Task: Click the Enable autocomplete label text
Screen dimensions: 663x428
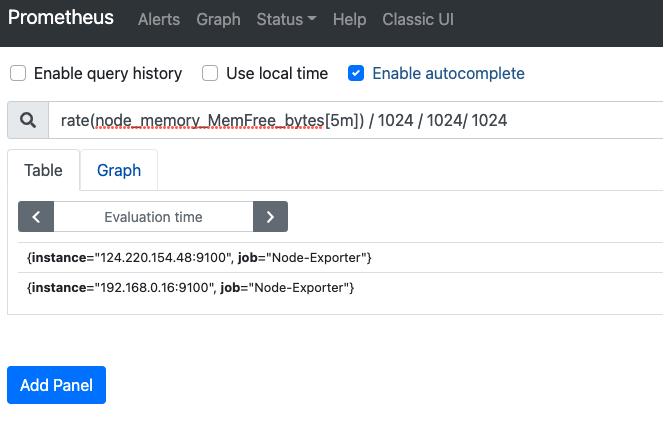Action: click(448, 73)
